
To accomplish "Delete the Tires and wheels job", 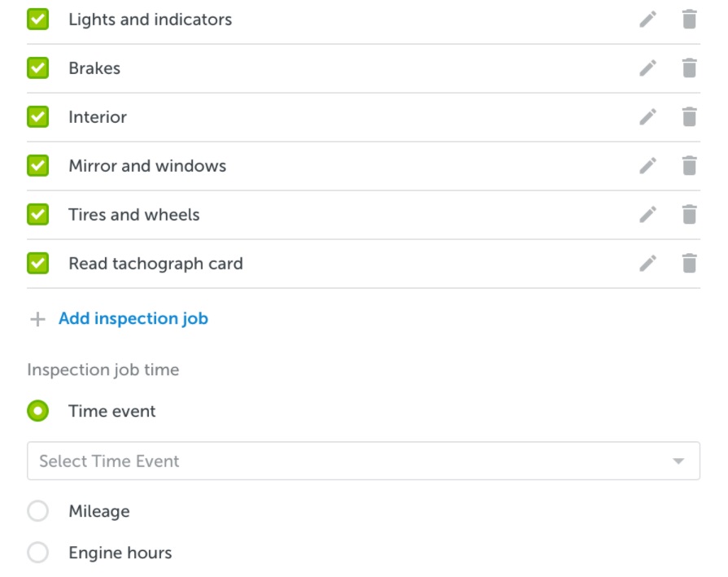I will pyautogui.click(x=690, y=215).
